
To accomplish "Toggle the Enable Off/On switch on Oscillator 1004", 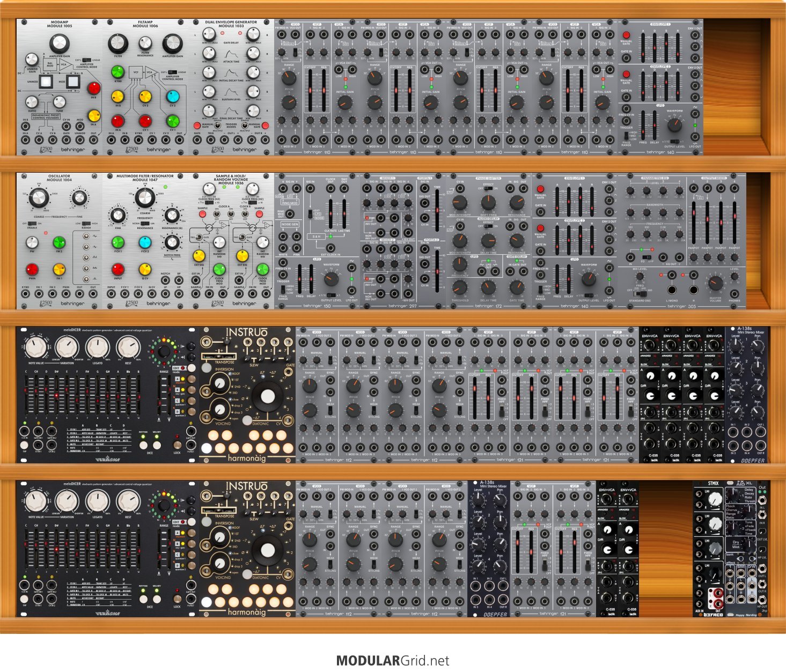I will pyautogui.click(x=33, y=224).
